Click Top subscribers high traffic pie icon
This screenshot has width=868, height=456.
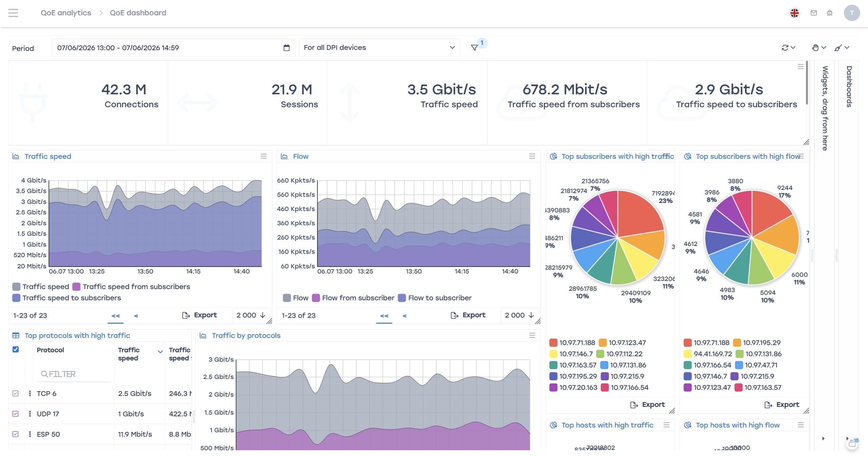[x=553, y=156]
